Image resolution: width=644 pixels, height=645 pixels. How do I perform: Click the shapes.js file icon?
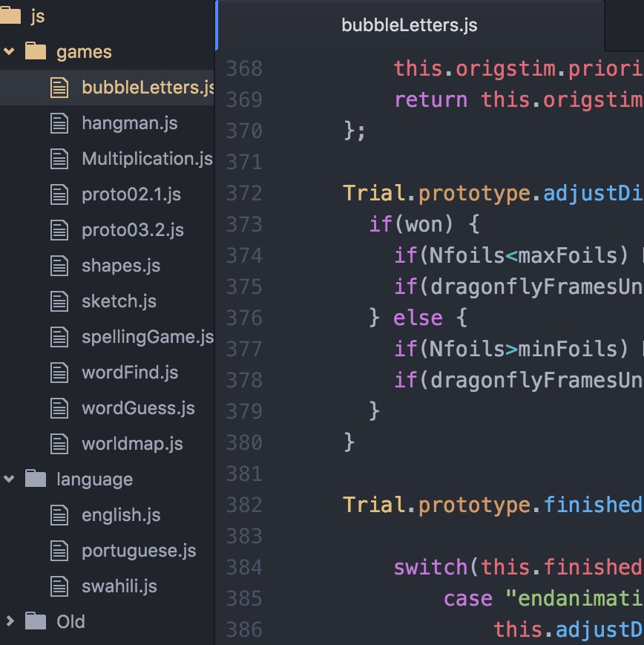click(59, 266)
